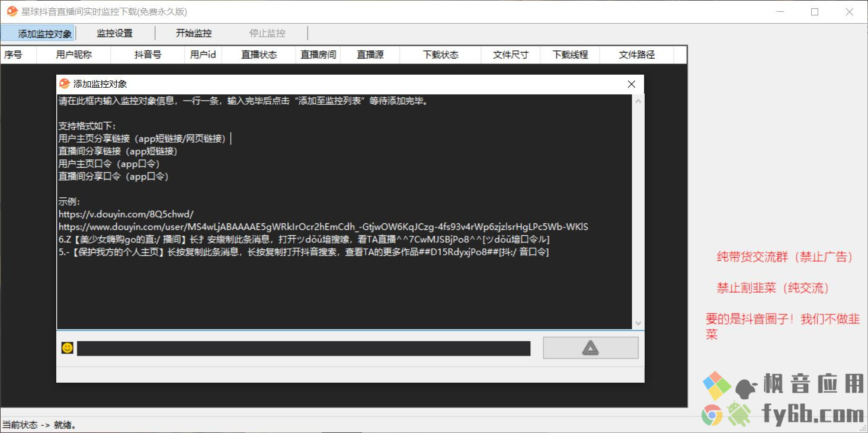Maximize the main application window

coord(815,12)
